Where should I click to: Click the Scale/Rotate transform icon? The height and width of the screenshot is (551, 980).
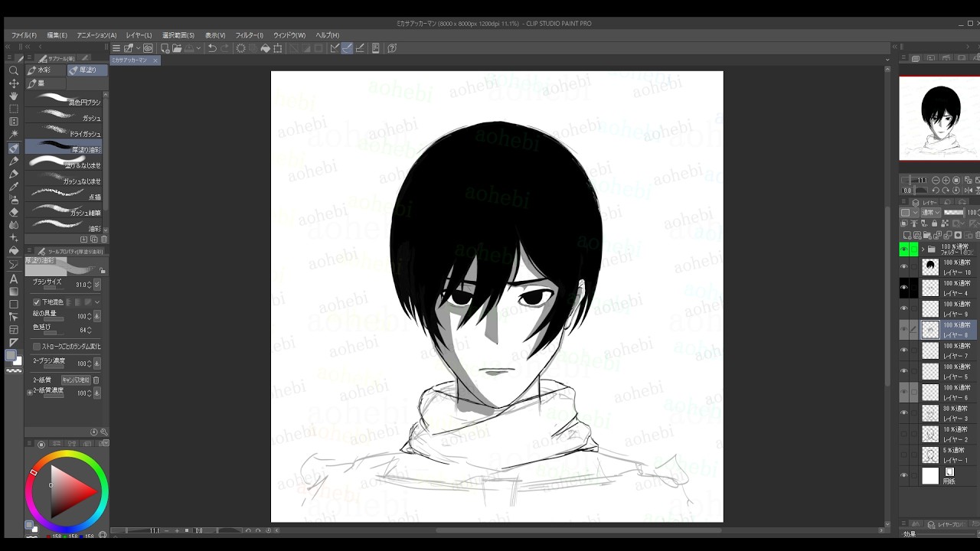278,48
